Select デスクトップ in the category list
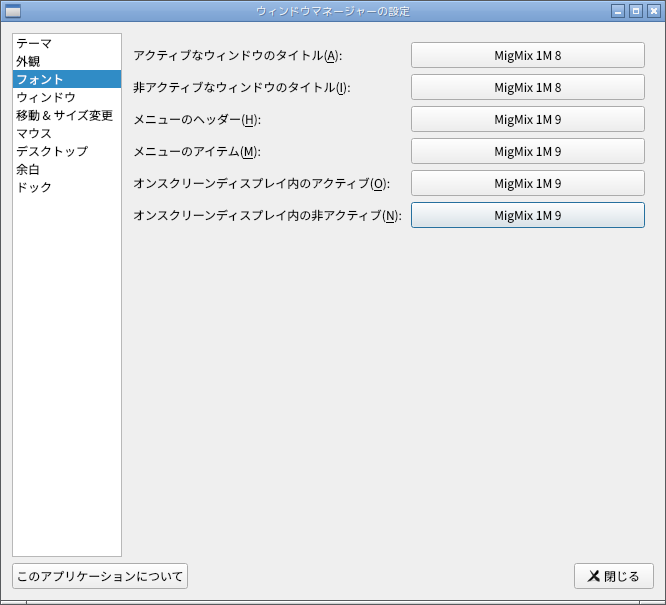666x605 pixels. click(67, 151)
